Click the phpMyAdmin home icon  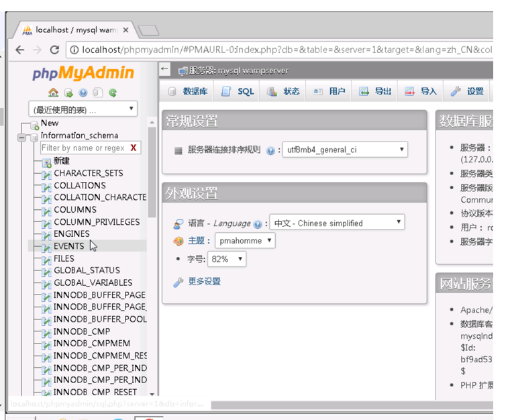pos(53,93)
